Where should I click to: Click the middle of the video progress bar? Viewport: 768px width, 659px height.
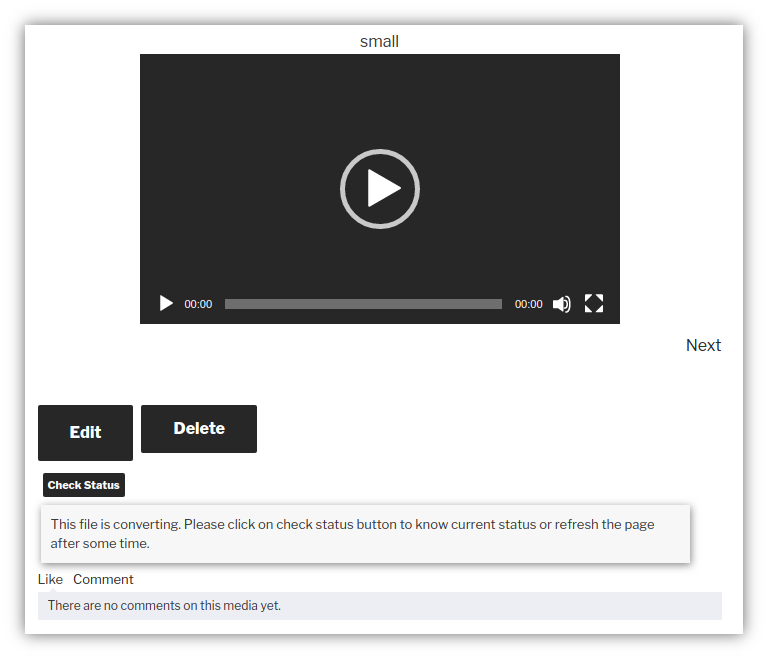[363, 304]
